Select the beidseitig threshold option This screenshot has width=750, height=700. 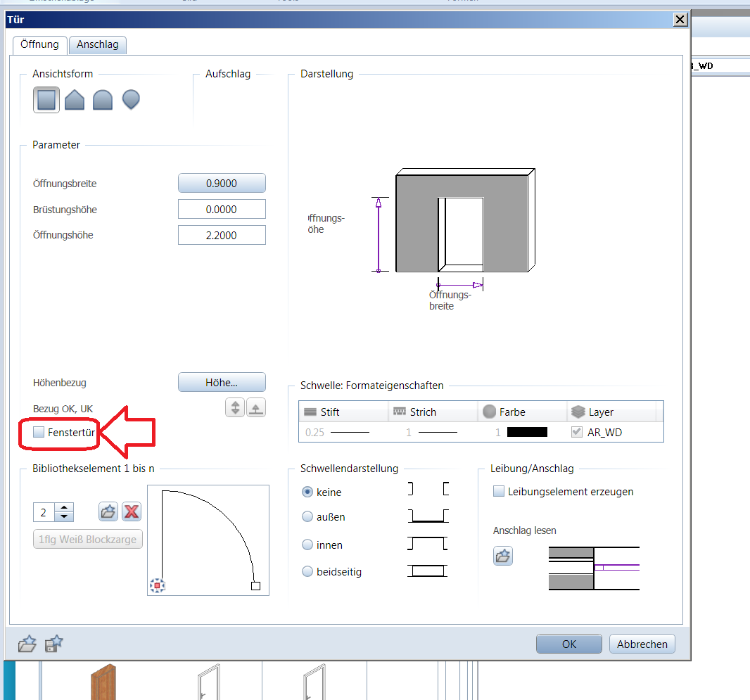[307, 572]
